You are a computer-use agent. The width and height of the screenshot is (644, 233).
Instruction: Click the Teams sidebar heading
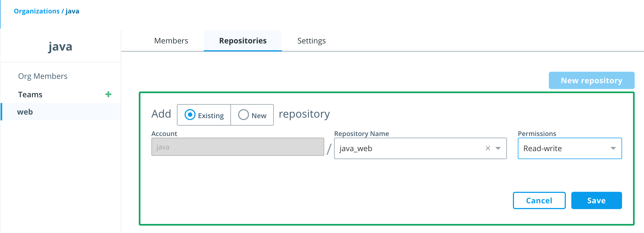point(30,95)
